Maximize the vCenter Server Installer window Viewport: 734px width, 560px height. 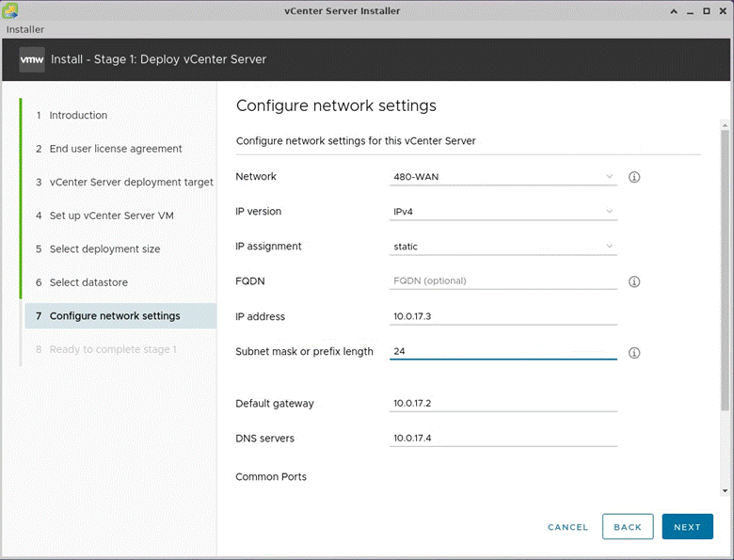pos(707,11)
